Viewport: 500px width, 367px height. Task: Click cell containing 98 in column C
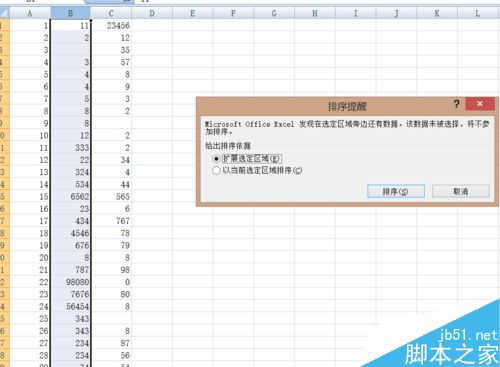click(x=111, y=270)
